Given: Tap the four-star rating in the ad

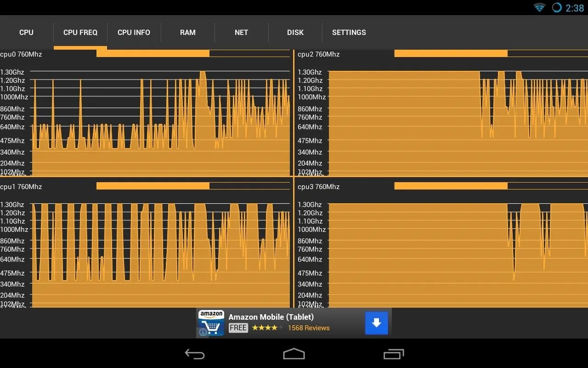Looking at the screenshot, I should 267,328.
